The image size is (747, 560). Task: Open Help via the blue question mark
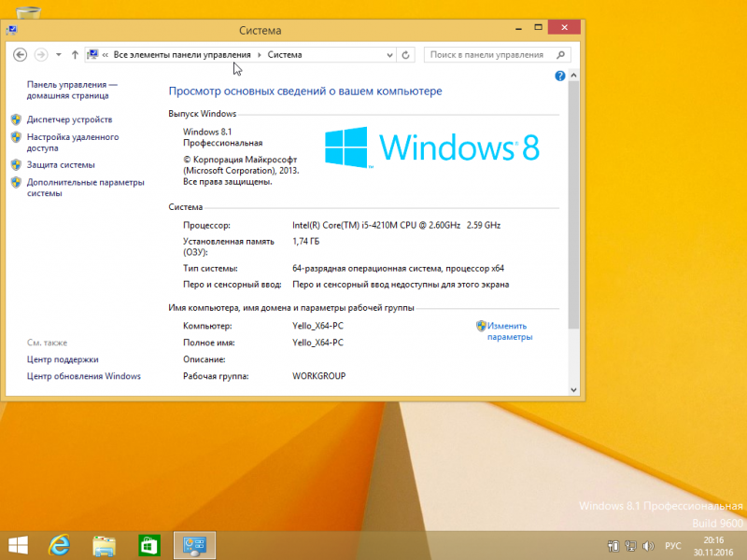pyautogui.click(x=559, y=76)
